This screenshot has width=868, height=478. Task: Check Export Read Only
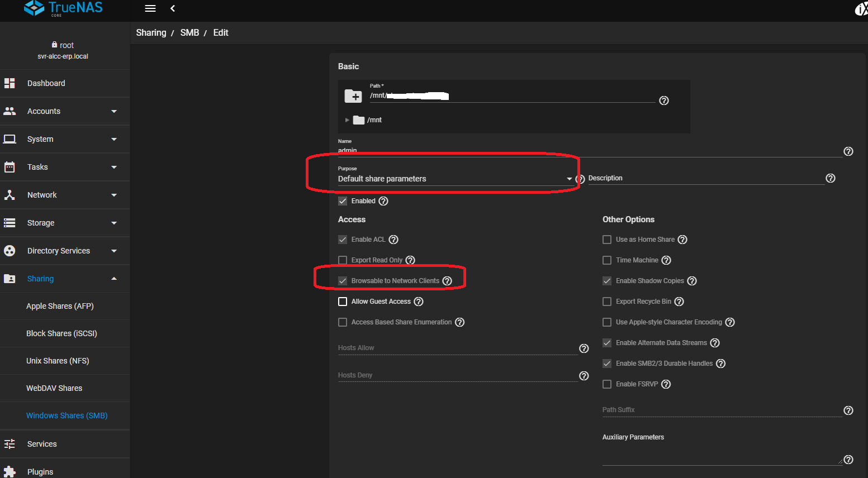(x=343, y=260)
